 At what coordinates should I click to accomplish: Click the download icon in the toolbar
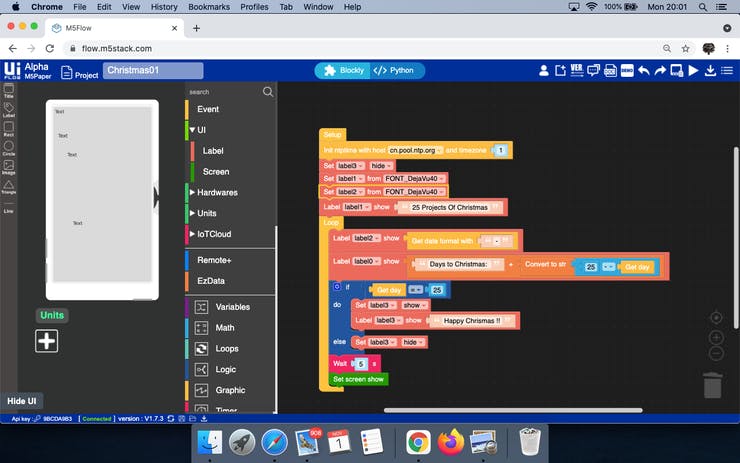(x=711, y=71)
